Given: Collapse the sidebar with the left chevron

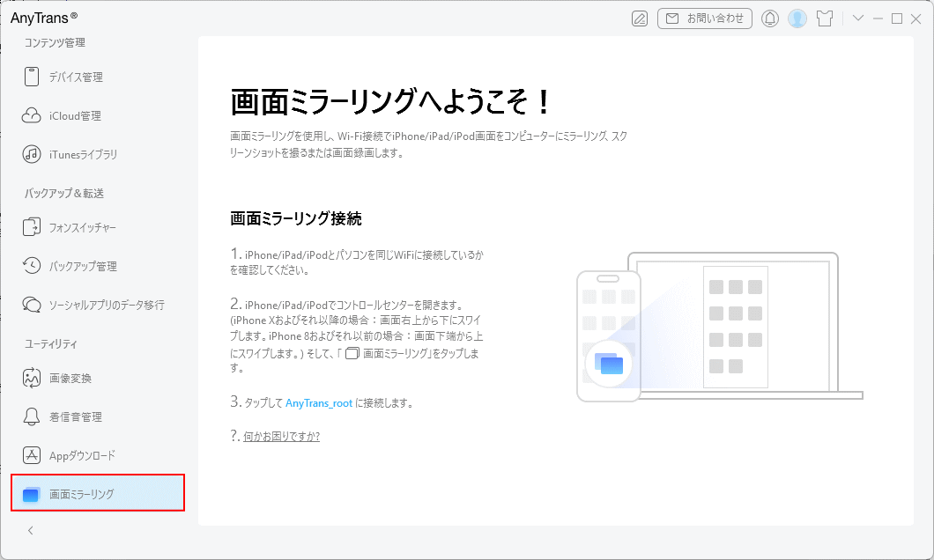Looking at the screenshot, I should 30,530.
